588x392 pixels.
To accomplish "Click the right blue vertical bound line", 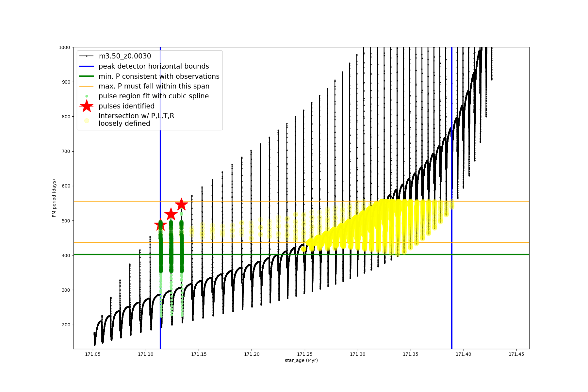I will click(452, 294).
